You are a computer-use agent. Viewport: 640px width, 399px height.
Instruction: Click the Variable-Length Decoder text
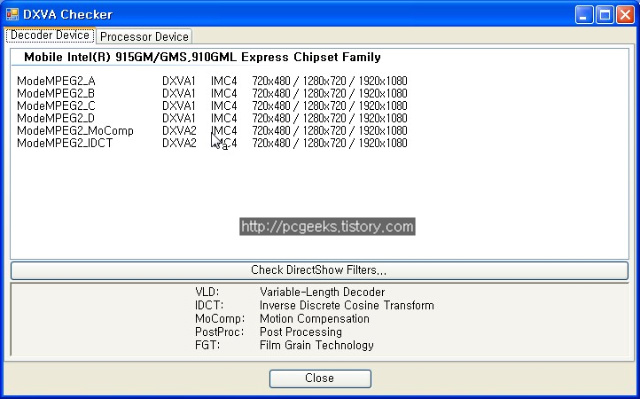point(322,292)
